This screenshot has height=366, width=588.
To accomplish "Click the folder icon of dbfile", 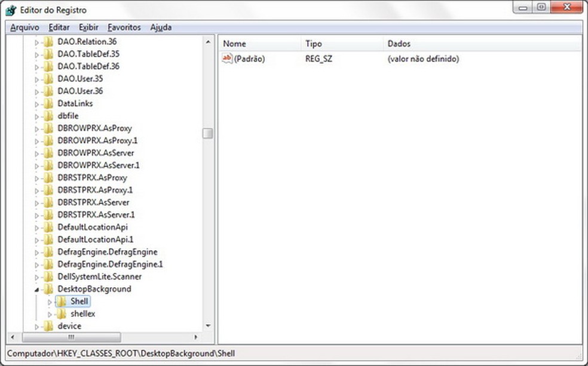I will point(48,116).
